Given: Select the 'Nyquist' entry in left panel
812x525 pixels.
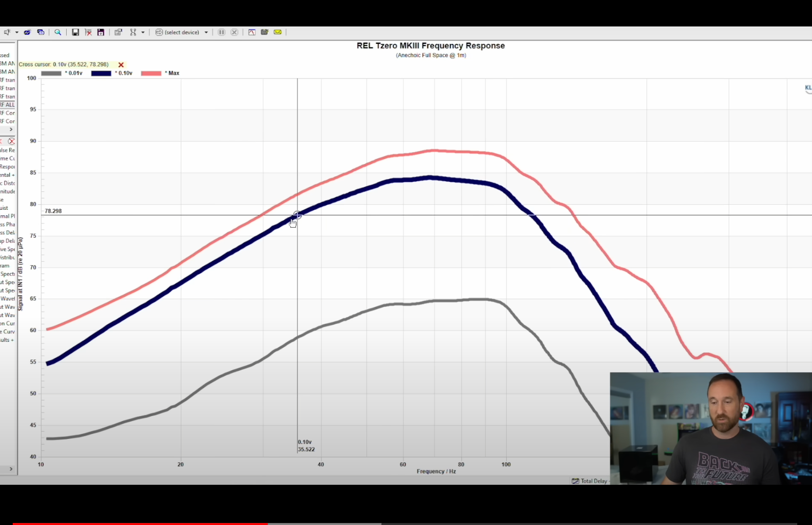Looking at the screenshot, I should tap(4, 208).
